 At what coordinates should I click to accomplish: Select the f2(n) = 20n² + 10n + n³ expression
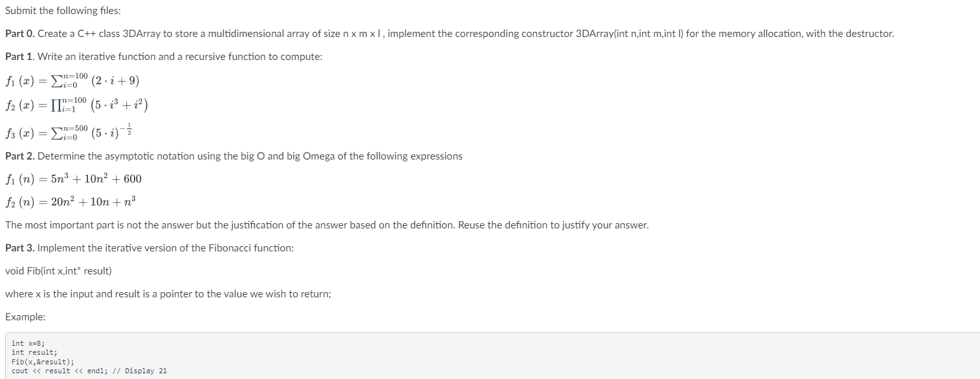tap(70, 202)
